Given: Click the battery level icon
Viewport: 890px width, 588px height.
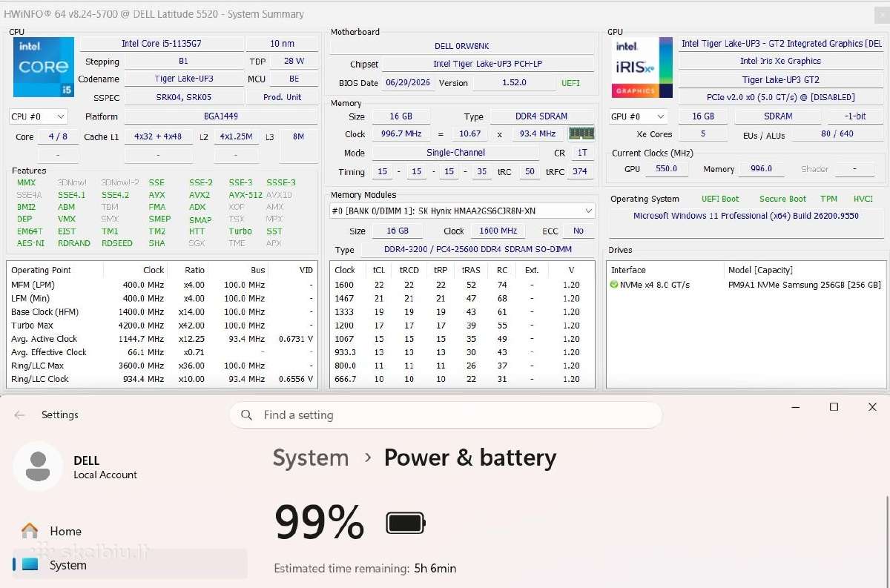Looking at the screenshot, I should 406,523.
